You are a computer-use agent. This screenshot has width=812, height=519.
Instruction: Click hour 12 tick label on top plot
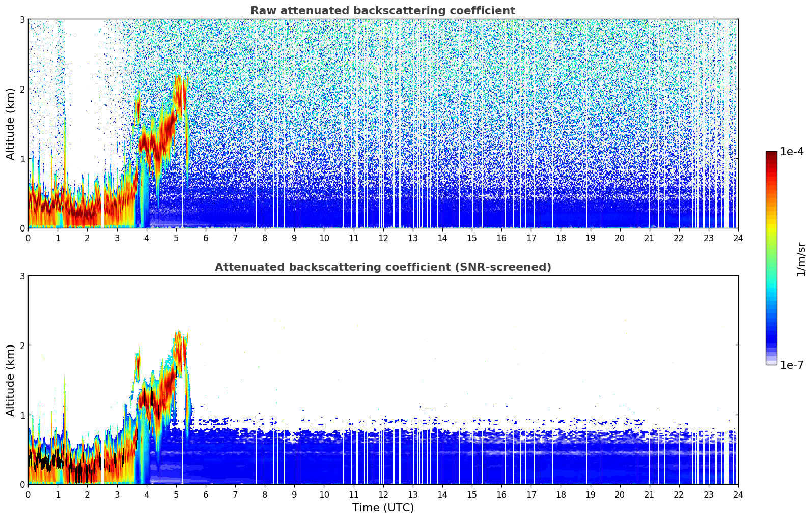383,238
